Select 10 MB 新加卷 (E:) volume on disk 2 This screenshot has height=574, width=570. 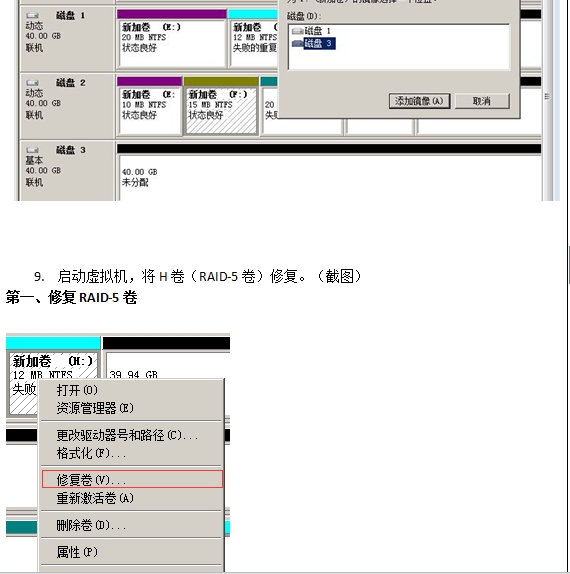click(x=149, y=111)
